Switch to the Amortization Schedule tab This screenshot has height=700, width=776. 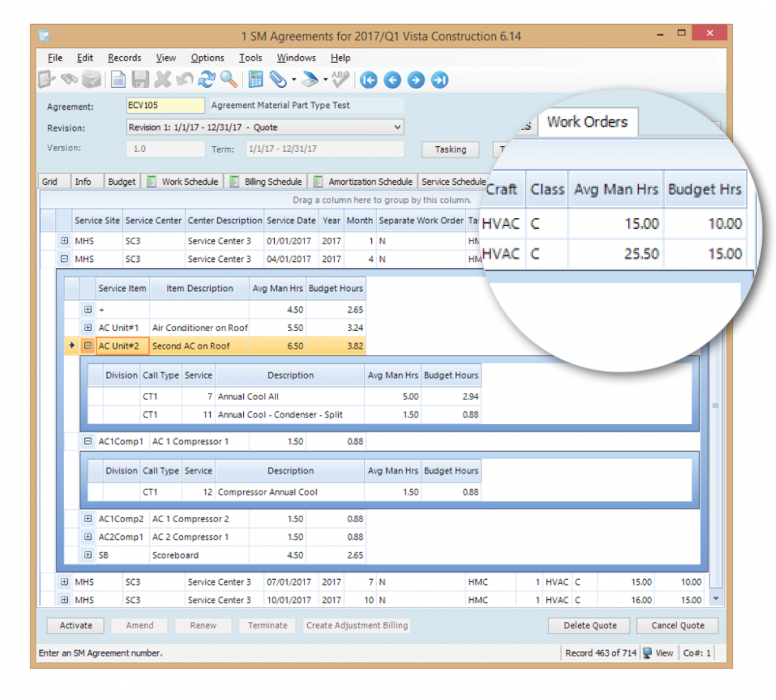click(363, 182)
